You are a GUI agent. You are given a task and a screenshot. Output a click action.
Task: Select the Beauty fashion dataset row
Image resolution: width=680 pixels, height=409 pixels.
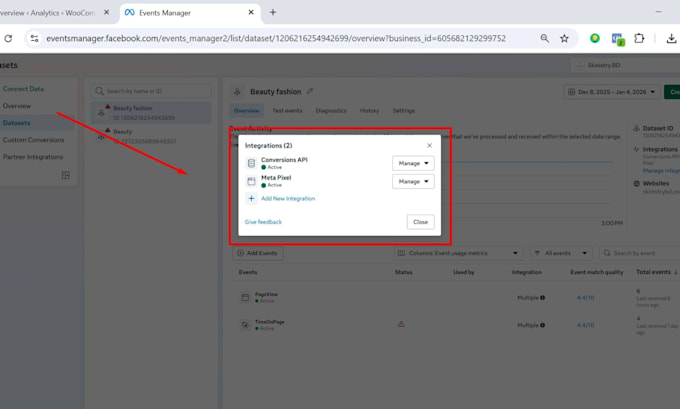click(x=151, y=113)
